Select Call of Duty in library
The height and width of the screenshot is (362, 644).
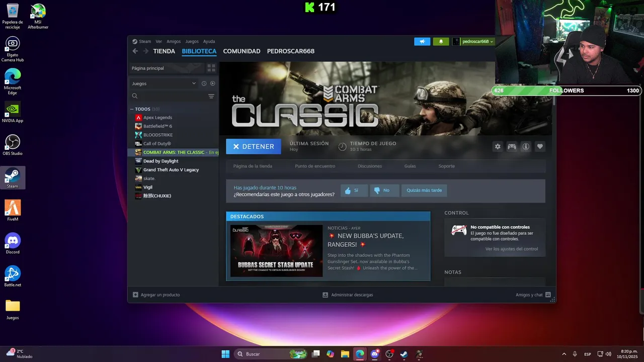click(x=157, y=144)
